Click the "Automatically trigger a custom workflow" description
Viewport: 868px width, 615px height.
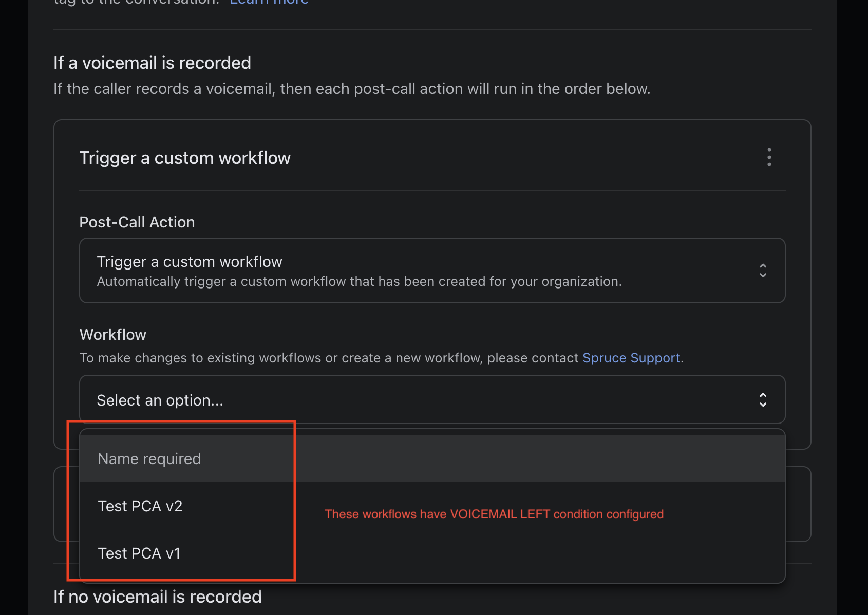pyautogui.click(x=359, y=282)
